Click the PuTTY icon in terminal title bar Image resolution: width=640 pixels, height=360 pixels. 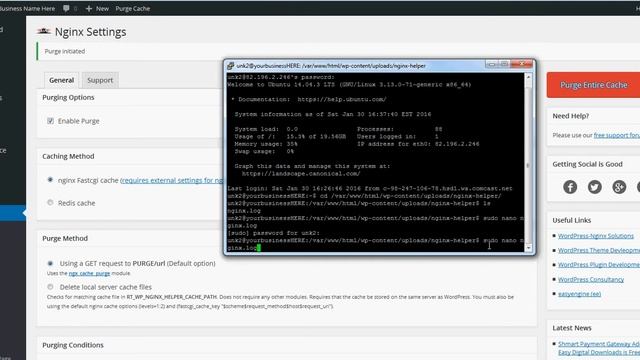coord(231,65)
